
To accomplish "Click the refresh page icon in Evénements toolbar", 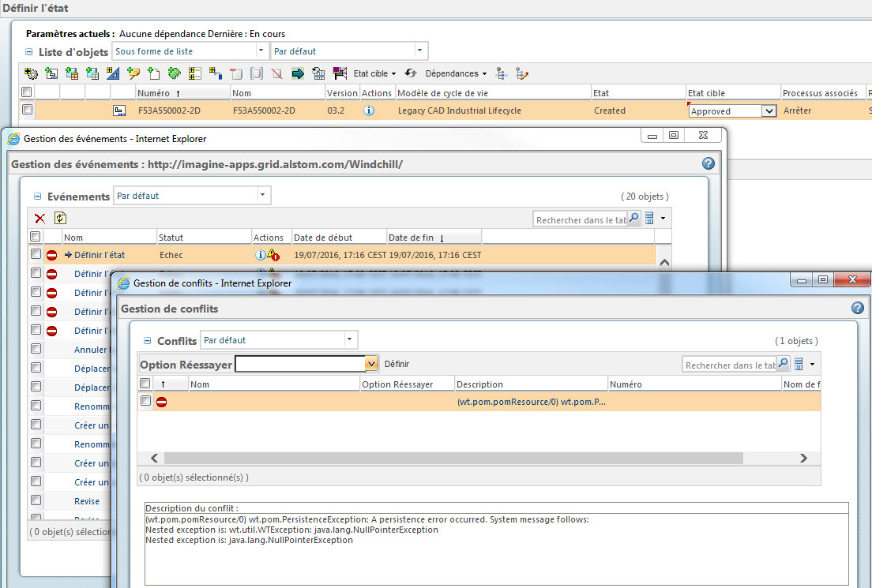I will pos(60,218).
